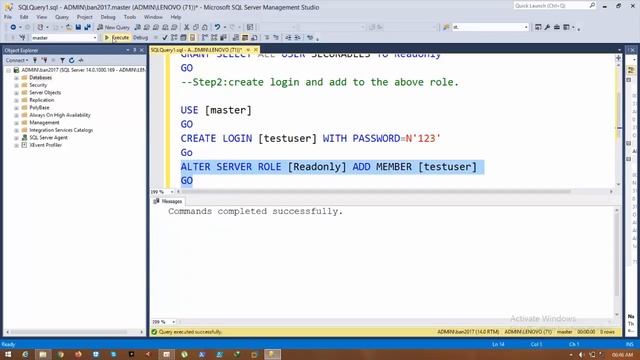640x360 pixels.
Task: Click the editor horizontal scrollbar
Action: pos(376,191)
